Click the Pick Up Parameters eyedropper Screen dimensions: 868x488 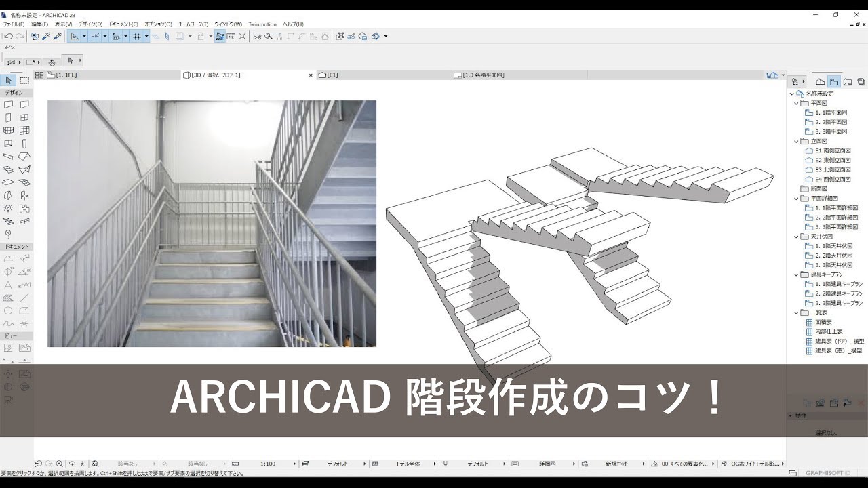(45, 36)
